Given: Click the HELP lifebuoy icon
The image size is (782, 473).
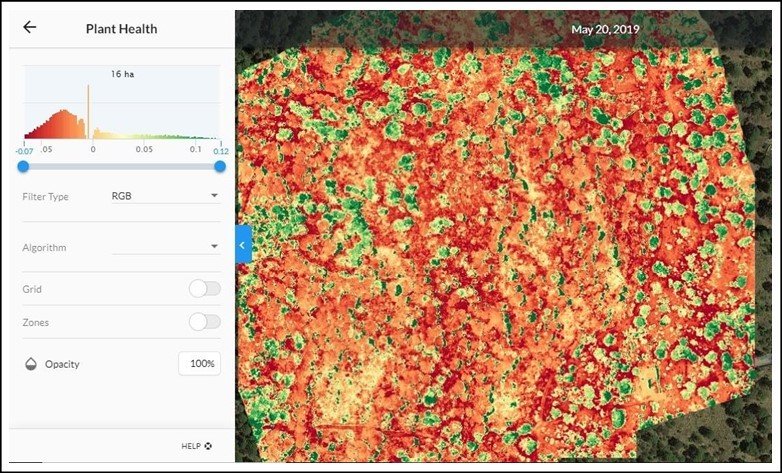Looking at the screenshot, I should [x=209, y=446].
